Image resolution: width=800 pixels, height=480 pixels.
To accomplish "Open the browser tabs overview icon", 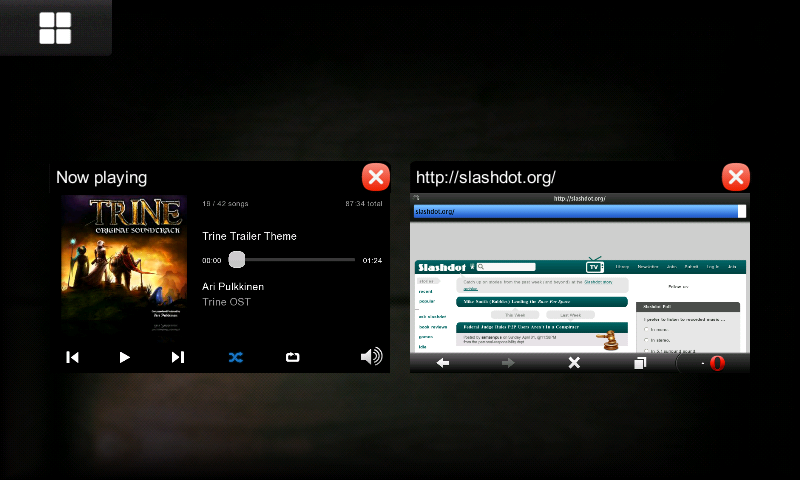I will (640, 363).
